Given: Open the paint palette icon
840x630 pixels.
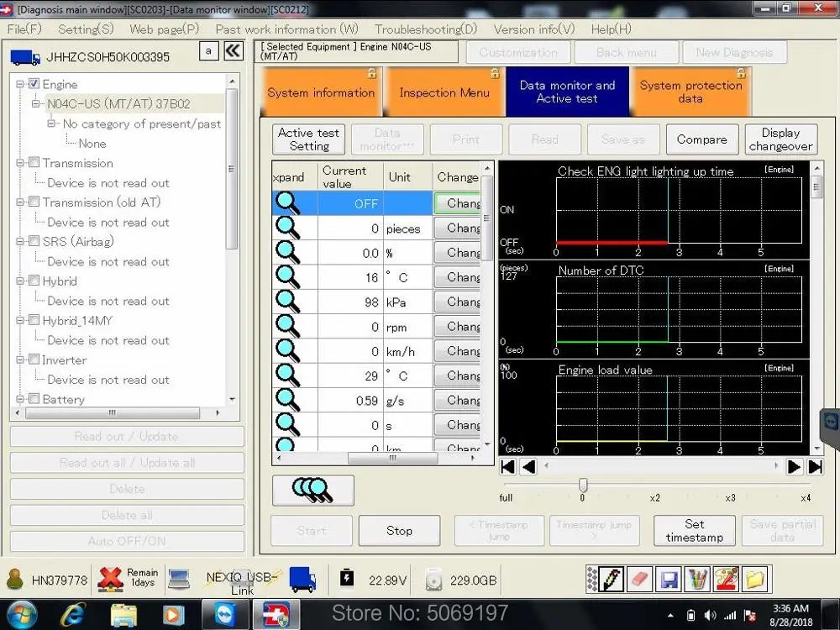Looking at the screenshot, I should click(725, 579).
